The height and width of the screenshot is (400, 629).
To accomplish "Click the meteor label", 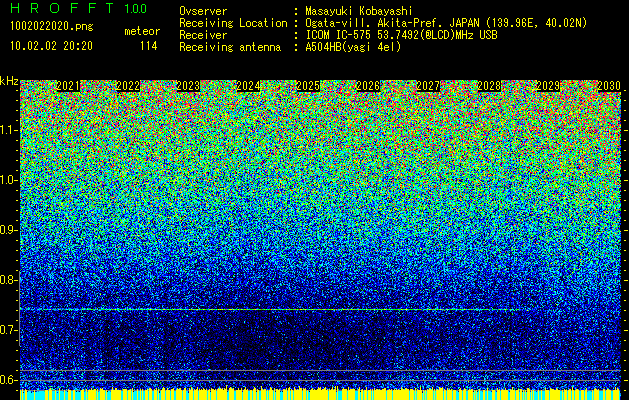I will 142,31.
